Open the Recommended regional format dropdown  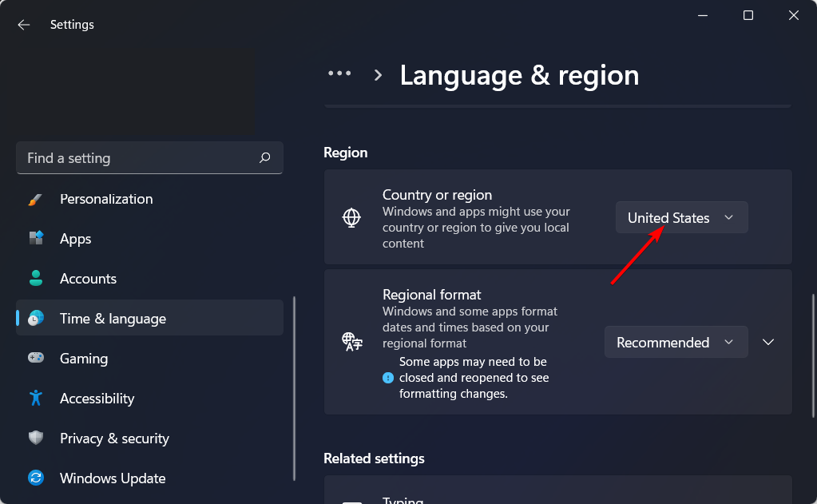[676, 342]
